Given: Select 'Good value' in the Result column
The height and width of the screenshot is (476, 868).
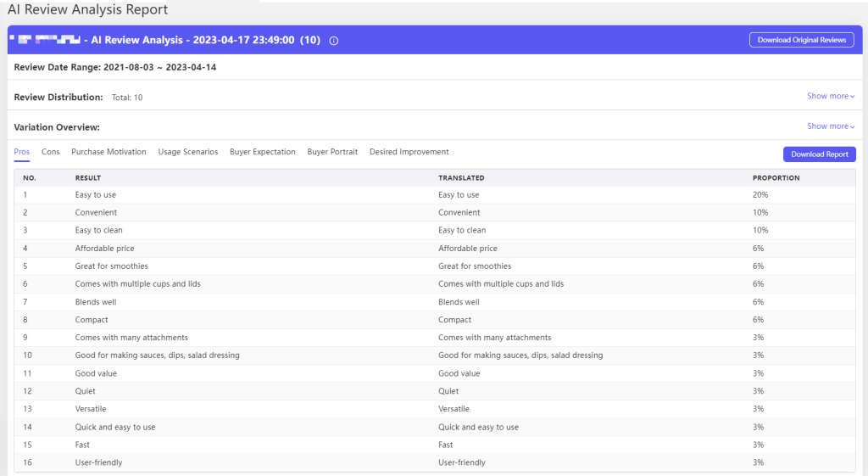Looking at the screenshot, I should [x=96, y=373].
